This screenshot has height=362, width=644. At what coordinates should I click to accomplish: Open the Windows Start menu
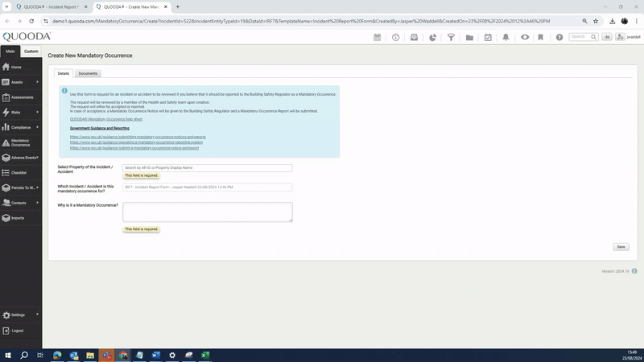click(8, 355)
